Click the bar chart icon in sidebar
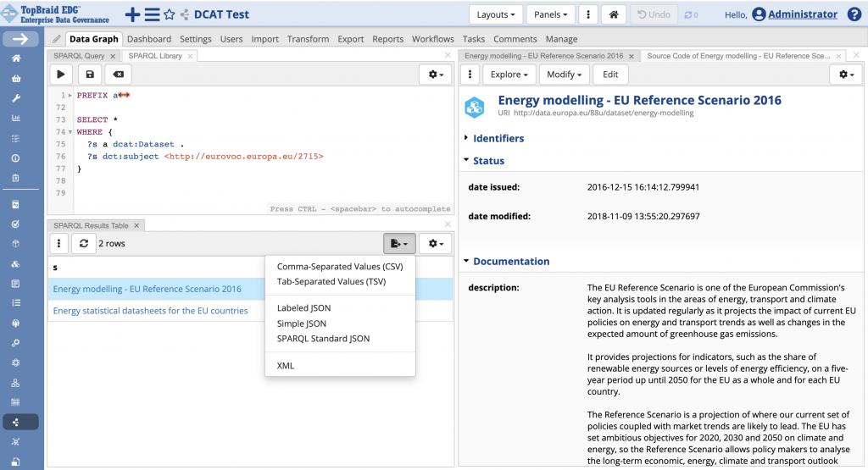 [16, 118]
